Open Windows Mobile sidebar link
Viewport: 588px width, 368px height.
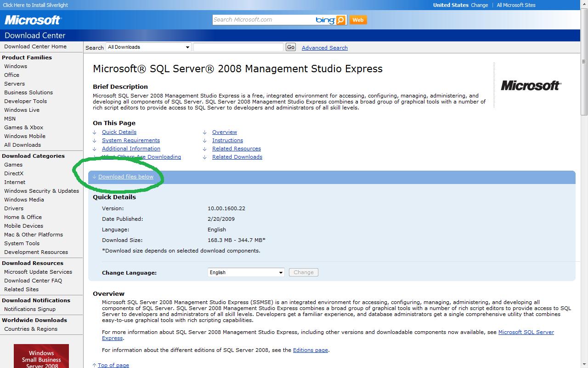point(25,136)
